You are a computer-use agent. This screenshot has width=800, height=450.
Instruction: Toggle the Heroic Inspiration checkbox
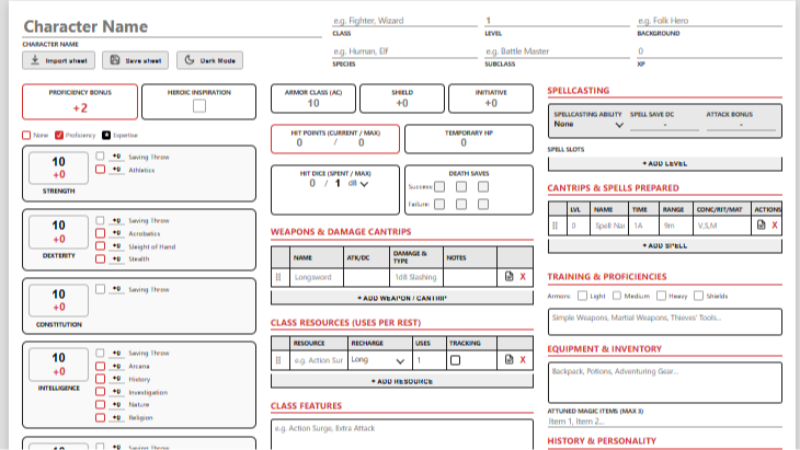(199, 106)
